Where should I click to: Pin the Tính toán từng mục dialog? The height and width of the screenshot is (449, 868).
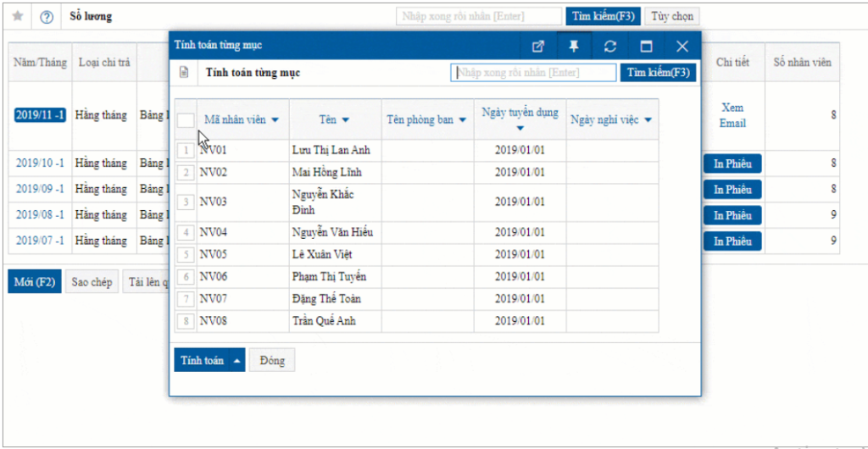[x=574, y=46]
